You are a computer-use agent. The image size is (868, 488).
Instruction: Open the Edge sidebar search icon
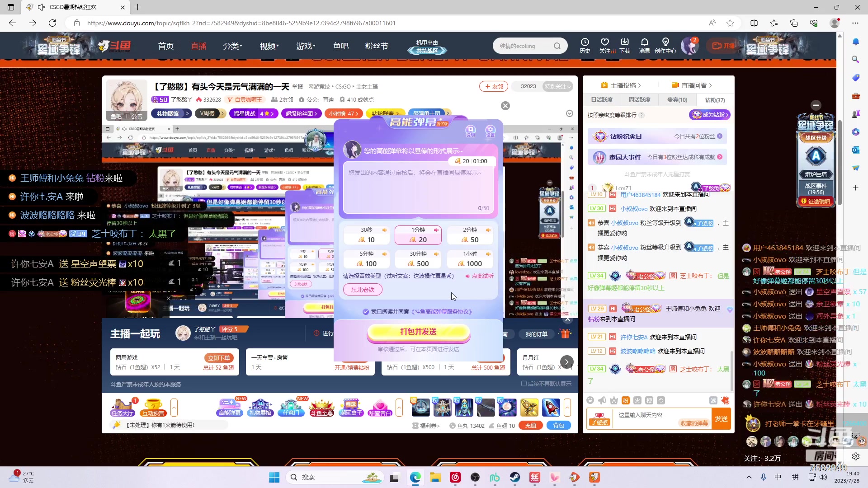855,59
